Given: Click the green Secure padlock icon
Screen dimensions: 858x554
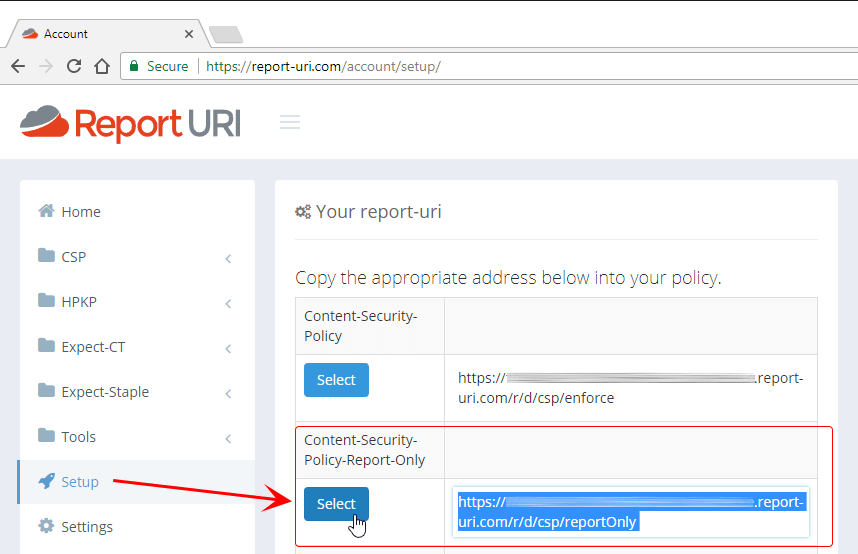Looking at the screenshot, I should [x=133, y=66].
